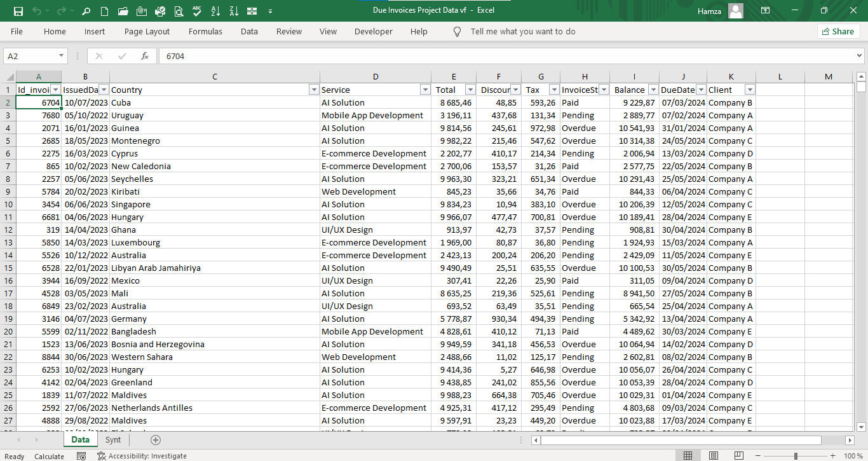
Task: Click Accessibility: Investigate in the status bar
Action: (x=142, y=456)
